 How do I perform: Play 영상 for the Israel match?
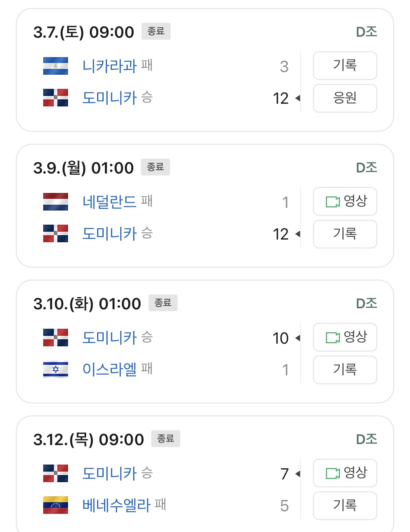345,337
